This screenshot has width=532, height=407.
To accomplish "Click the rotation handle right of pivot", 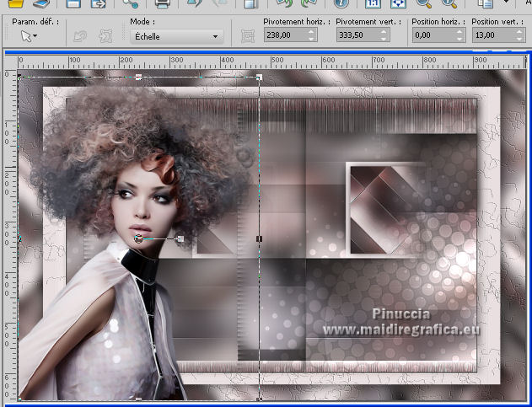I will [x=180, y=238].
